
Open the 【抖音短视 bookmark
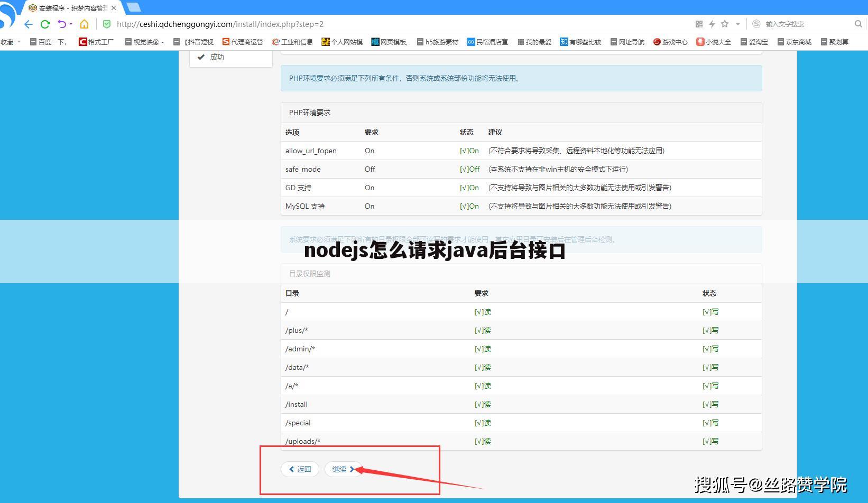click(x=193, y=42)
